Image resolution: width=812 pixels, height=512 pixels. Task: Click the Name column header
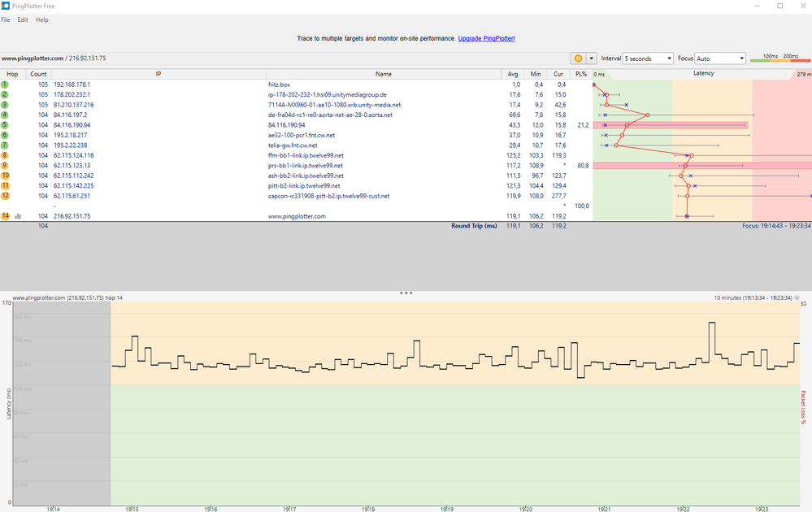tap(383, 74)
